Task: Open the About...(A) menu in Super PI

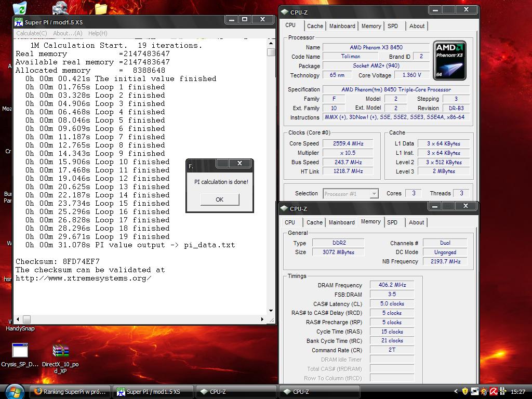Action: tap(68, 33)
